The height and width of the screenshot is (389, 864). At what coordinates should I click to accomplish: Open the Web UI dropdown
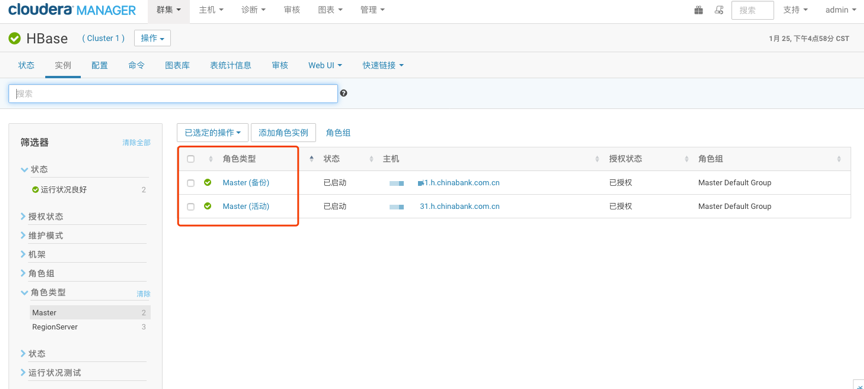point(325,65)
